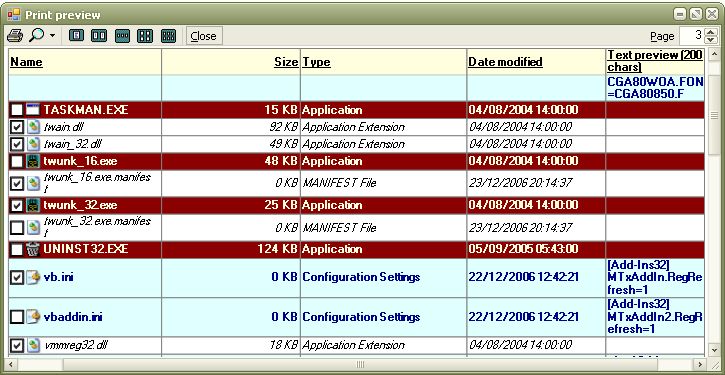Image resolution: width=725 pixels, height=375 pixels.
Task: Click the horizontal scrollbar thumb
Action: (x=361, y=364)
